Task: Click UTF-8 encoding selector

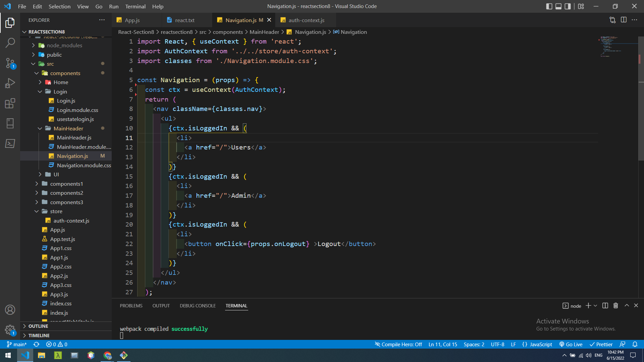Action: pos(497,344)
